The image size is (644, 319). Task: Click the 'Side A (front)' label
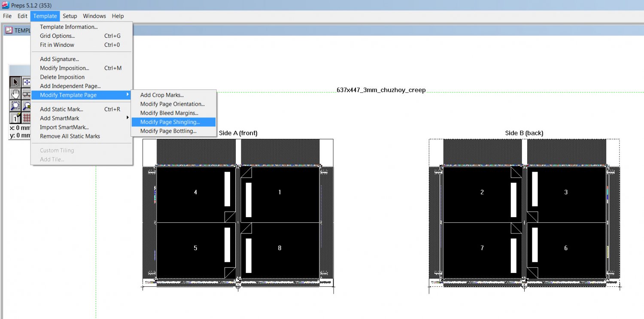[x=238, y=133]
